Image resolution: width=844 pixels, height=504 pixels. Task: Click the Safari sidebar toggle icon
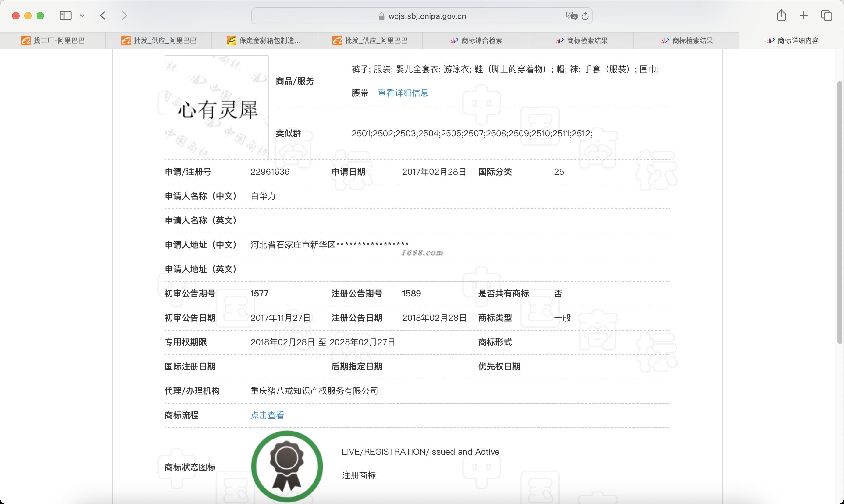coord(65,16)
